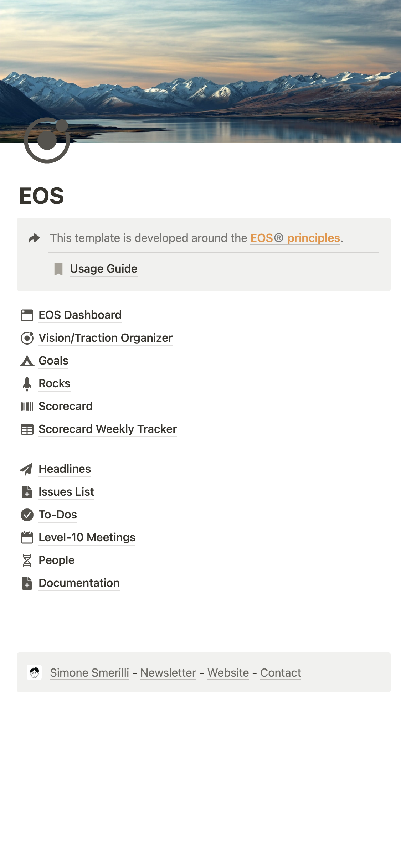
Task: Click the paper plane icon beside Headlines
Action: pos(26,469)
